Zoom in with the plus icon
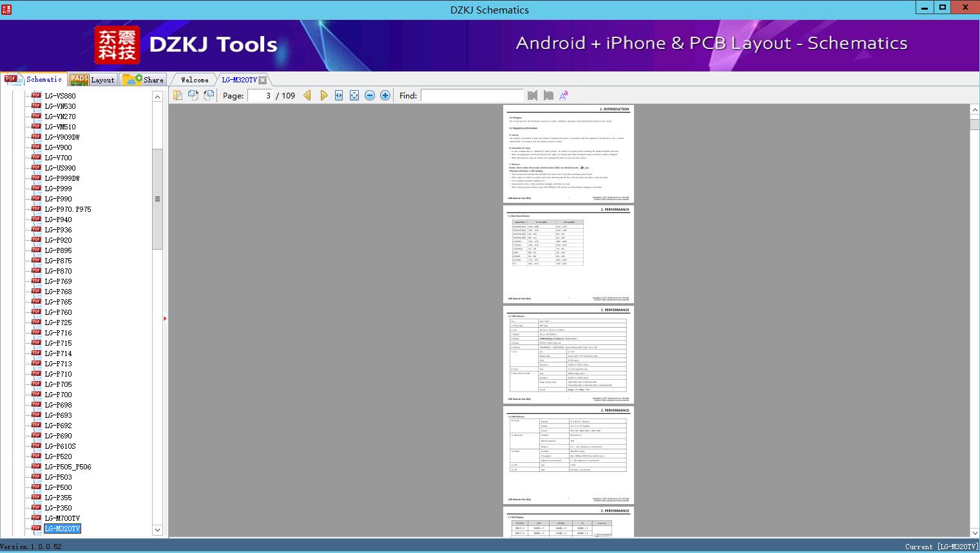 coord(385,95)
